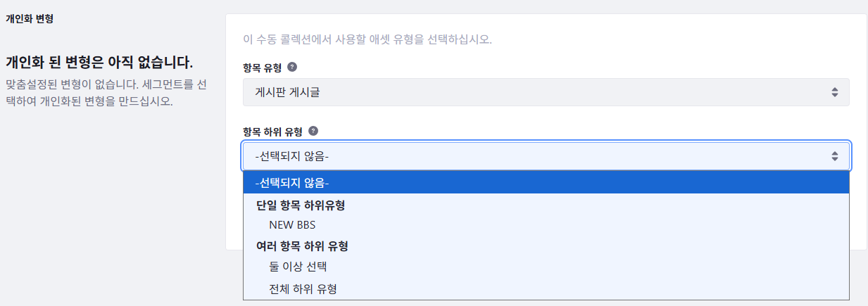Click blank gray area under personalization description
868x306 pixels.
106,211
